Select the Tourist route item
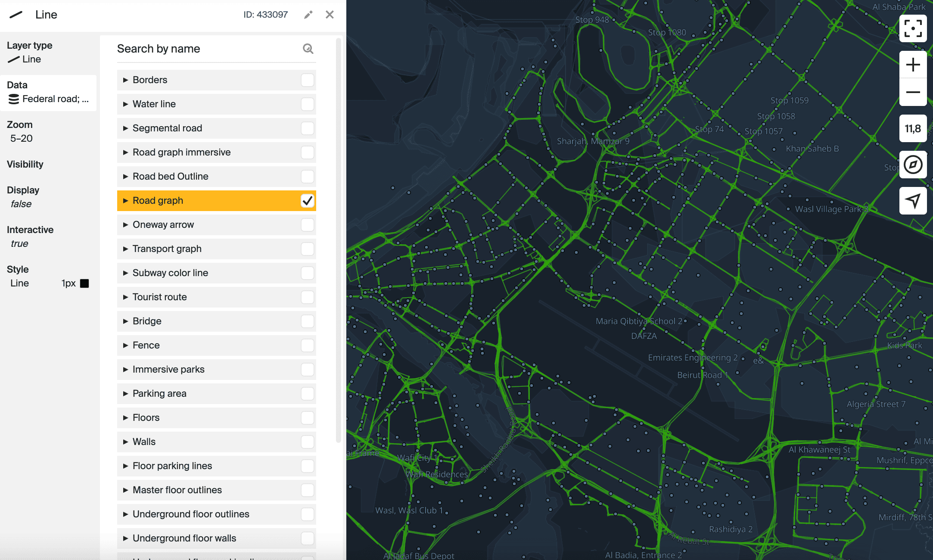Screen dimensions: 933x560 pyautogui.click(x=160, y=297)
